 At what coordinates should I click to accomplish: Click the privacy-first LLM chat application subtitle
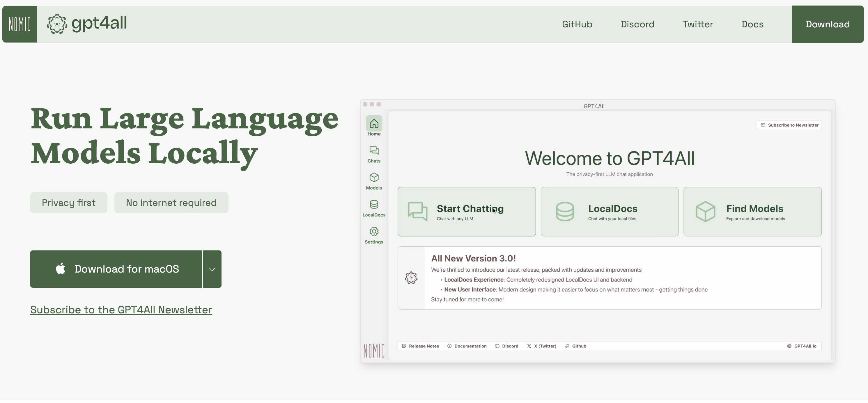pyautogui.click(x=610, y=174)
